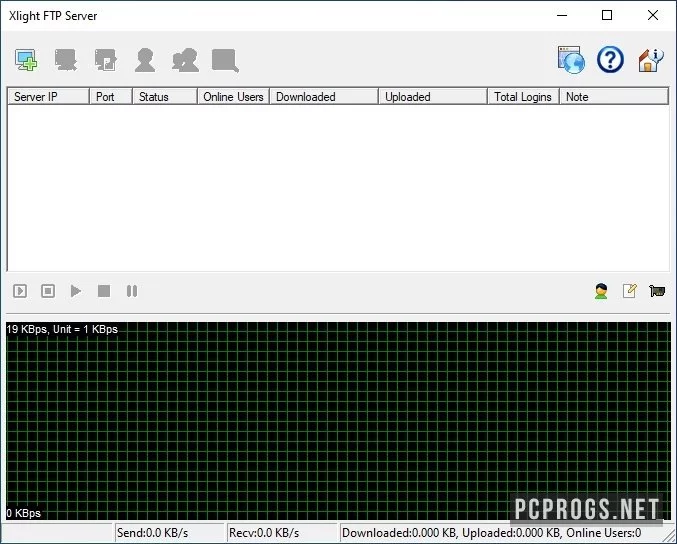Maximize the Xlight FTP Server window
Viewport: 677px width, 544px height.
[607, 16]
